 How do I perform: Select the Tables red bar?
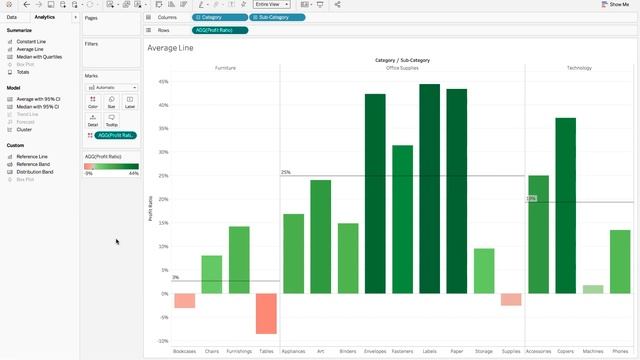(x=266, y=313)
